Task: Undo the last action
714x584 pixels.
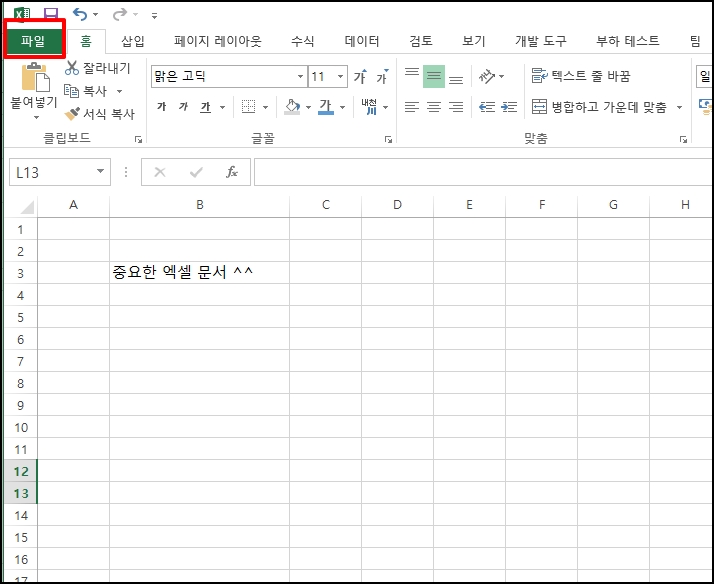Action: pyautogui.click(x=80, y=15)
